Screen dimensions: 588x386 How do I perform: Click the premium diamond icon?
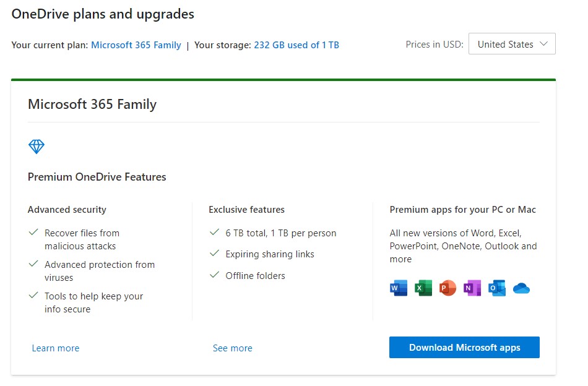(x=37, y=147)
